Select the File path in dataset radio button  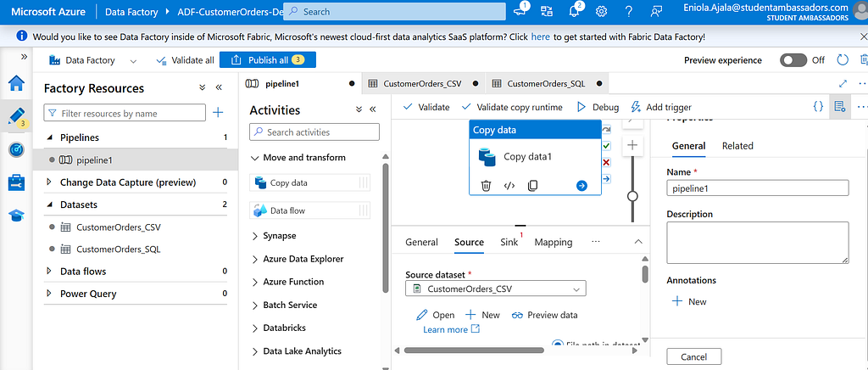pos(558,345)
